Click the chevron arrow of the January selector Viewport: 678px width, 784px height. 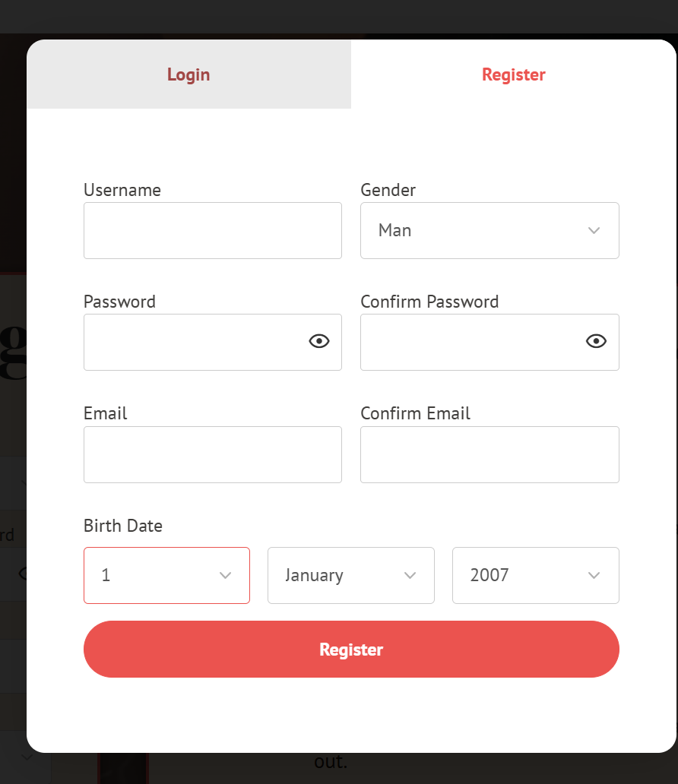pos(410,576)
